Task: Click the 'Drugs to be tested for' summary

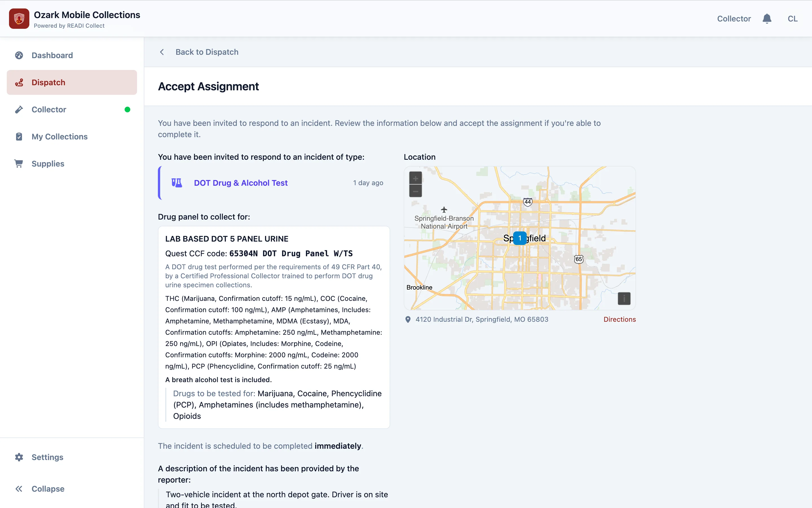Action: (277, 405)
